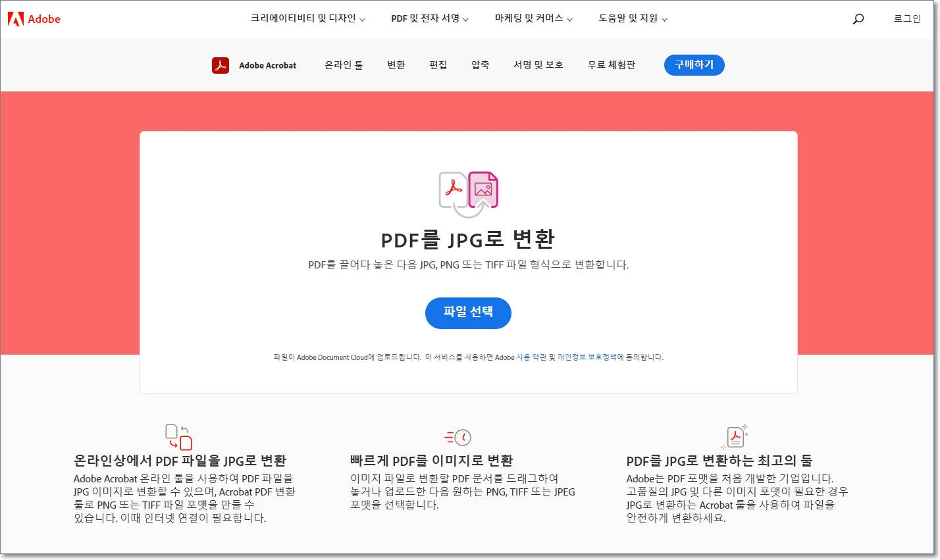This screenshot has height=560, width=940.
Task: Open the 사용 약관 link
Action: click(531, 357)
